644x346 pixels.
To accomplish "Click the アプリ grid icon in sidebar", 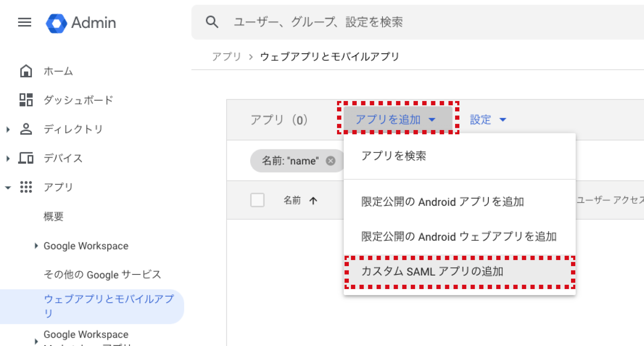I will (x=26, y=187).
